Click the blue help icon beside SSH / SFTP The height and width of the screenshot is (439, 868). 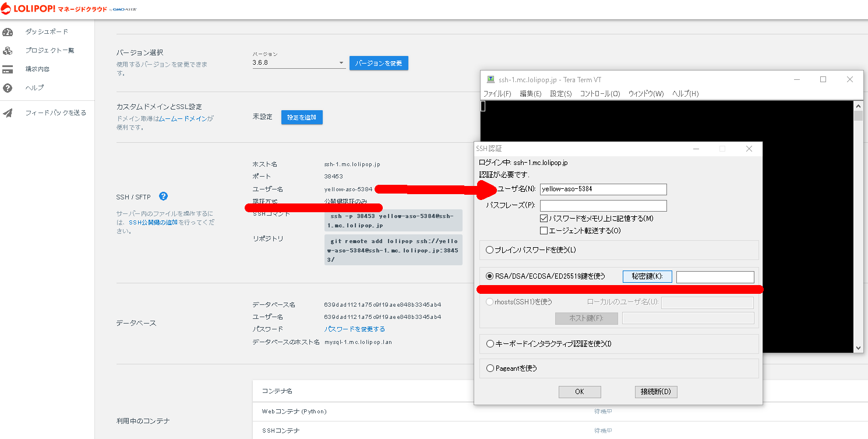pos(163,196)
